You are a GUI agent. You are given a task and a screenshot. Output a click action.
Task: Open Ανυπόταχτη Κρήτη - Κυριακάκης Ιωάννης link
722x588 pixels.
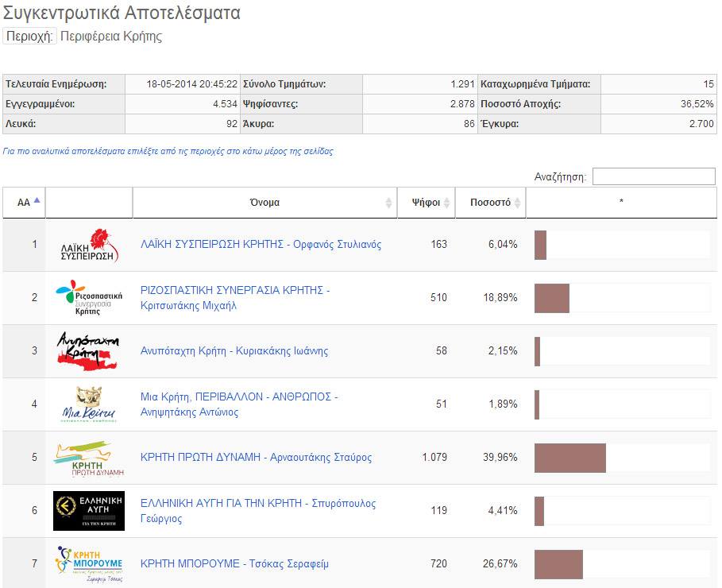pos(234,351)
